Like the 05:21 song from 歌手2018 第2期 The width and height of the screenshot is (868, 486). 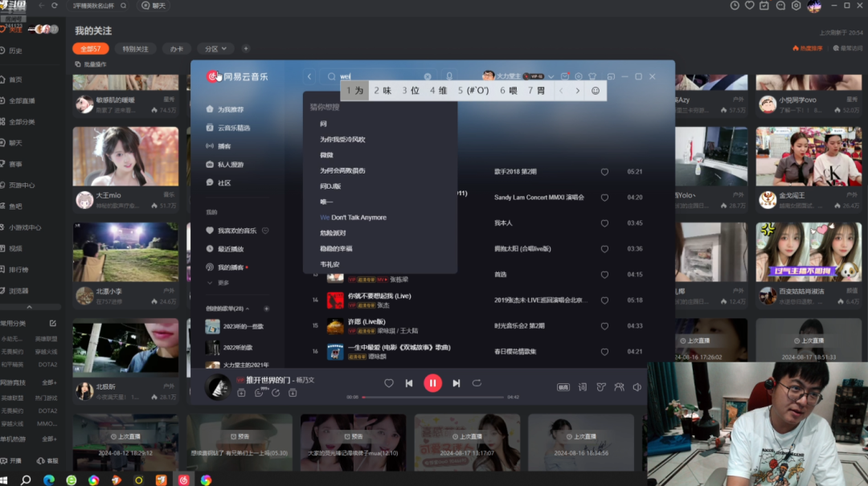click(x=604, y=172)
